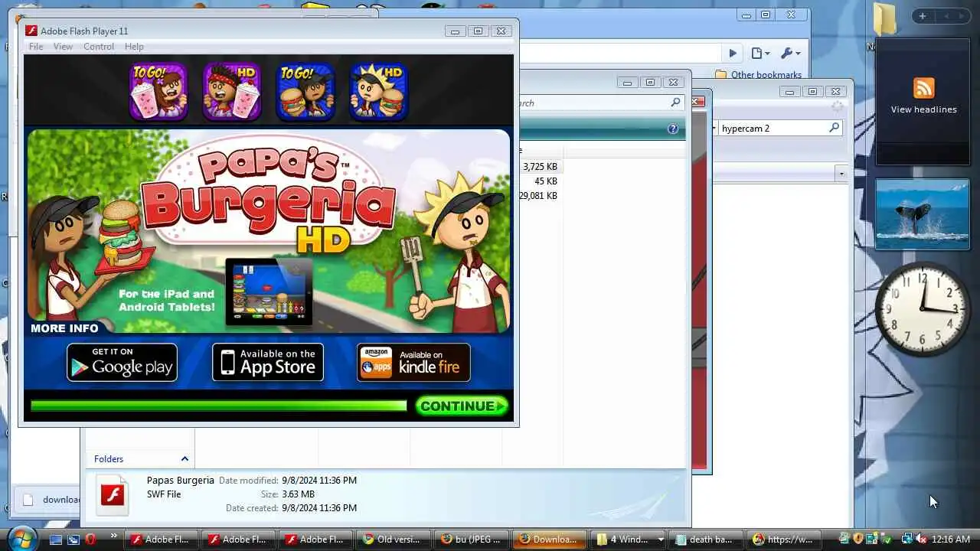
Task: Click the 12:16 AM taskbar clock
Action: (952, 540)
